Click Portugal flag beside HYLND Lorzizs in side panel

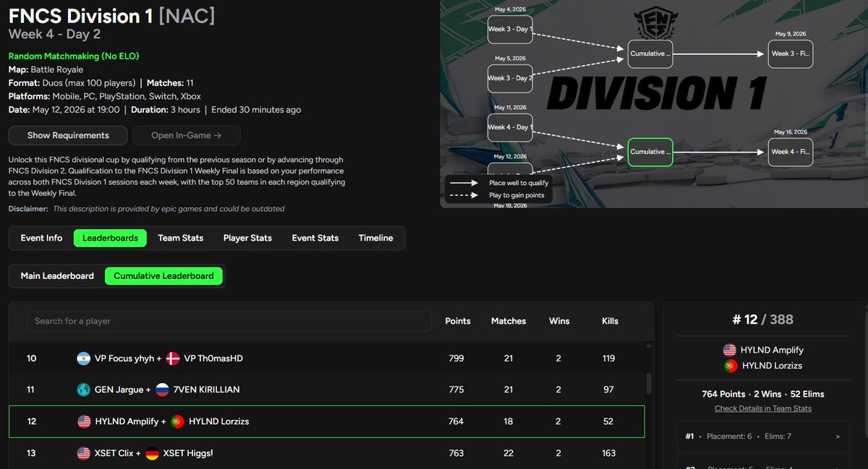coord(729,366)
